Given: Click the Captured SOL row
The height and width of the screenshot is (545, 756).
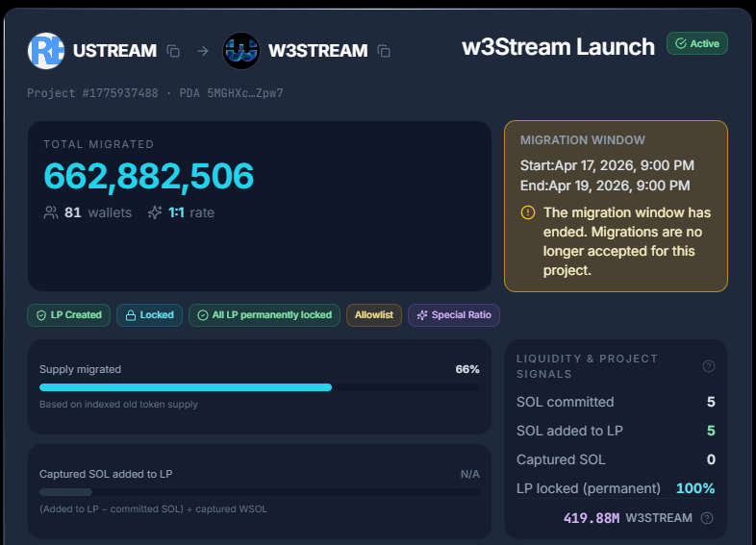Looking at the screenshot, I should coord(616,459).
